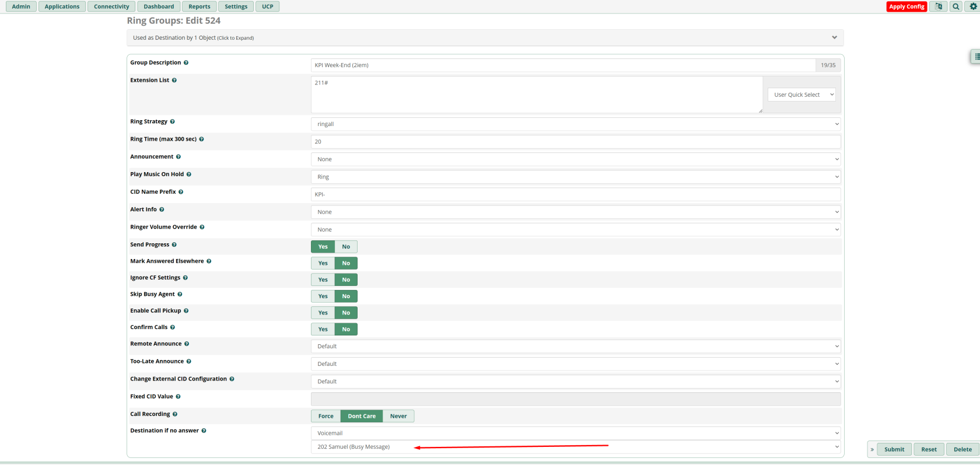Show help for Ring Strategy

(x=172, y=121)
